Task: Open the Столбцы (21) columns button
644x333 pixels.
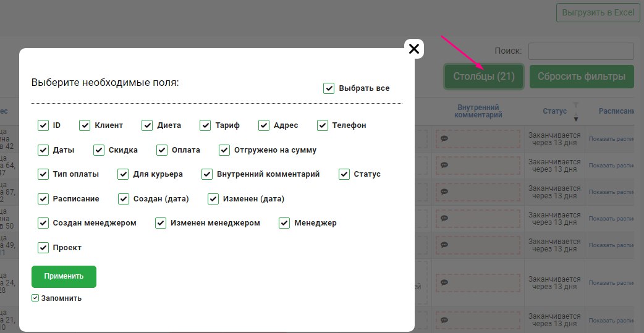Action: click(484, 77)
